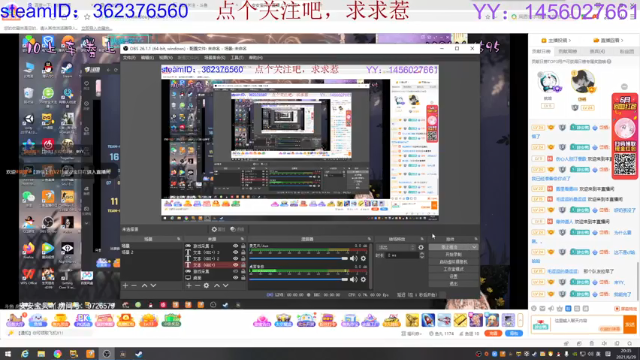Remove the selected scene with the minus icon
The height and width of the screenshot is (360, 640).
coord(134,286)
